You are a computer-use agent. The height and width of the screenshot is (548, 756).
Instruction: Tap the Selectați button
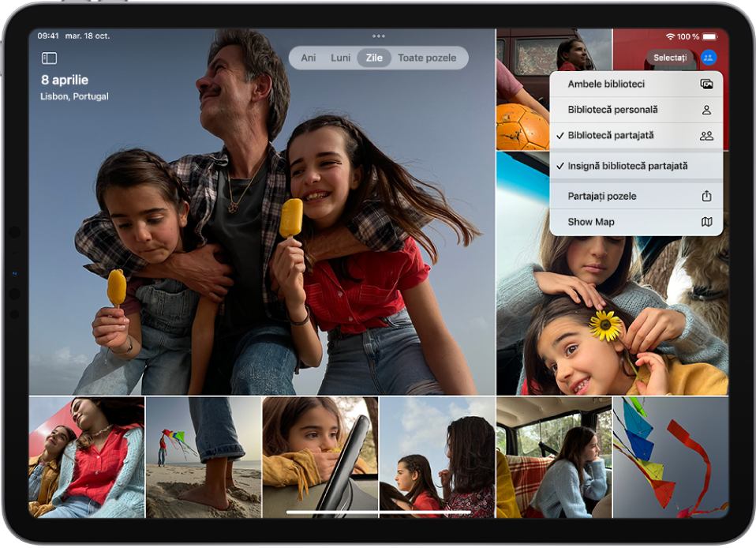tap(670, 58)
